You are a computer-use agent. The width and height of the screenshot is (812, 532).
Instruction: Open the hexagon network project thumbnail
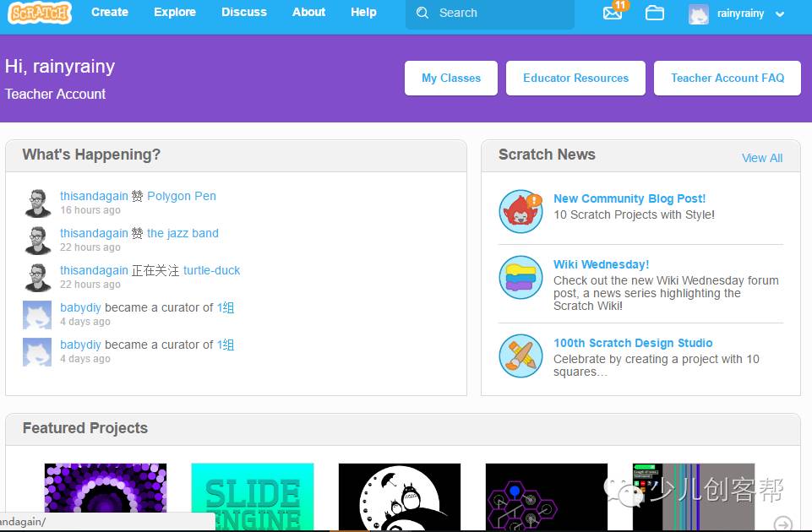click(x=547, y=497)
